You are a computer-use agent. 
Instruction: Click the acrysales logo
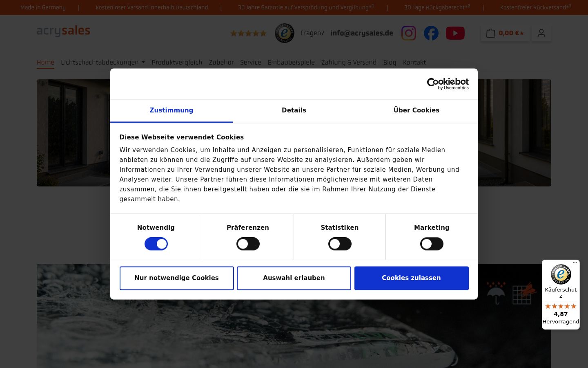pyautogui.click(x=63, y=31)
